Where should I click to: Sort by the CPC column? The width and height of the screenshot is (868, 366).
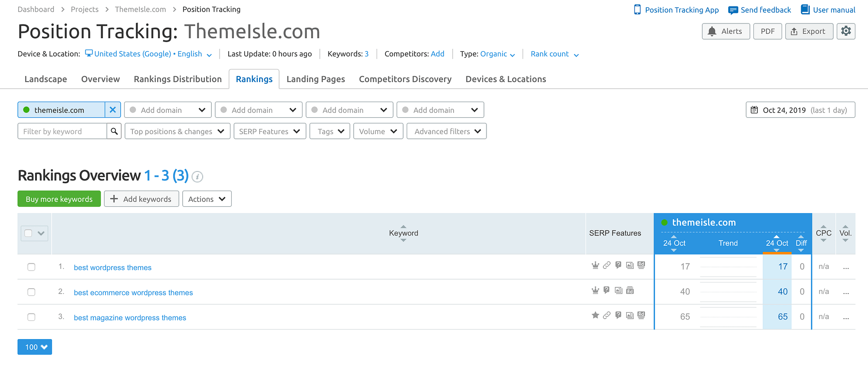823,233
